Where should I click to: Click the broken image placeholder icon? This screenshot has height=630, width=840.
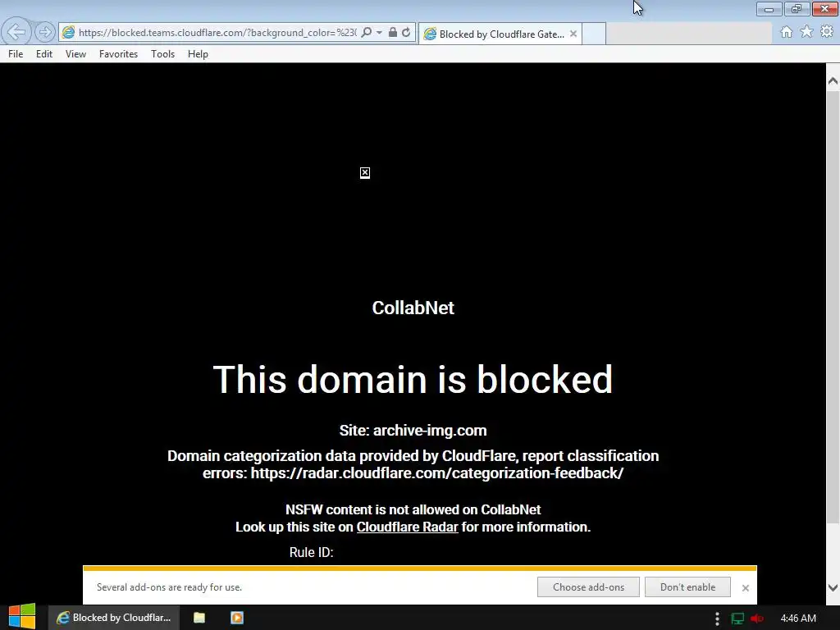pos(365,172)
